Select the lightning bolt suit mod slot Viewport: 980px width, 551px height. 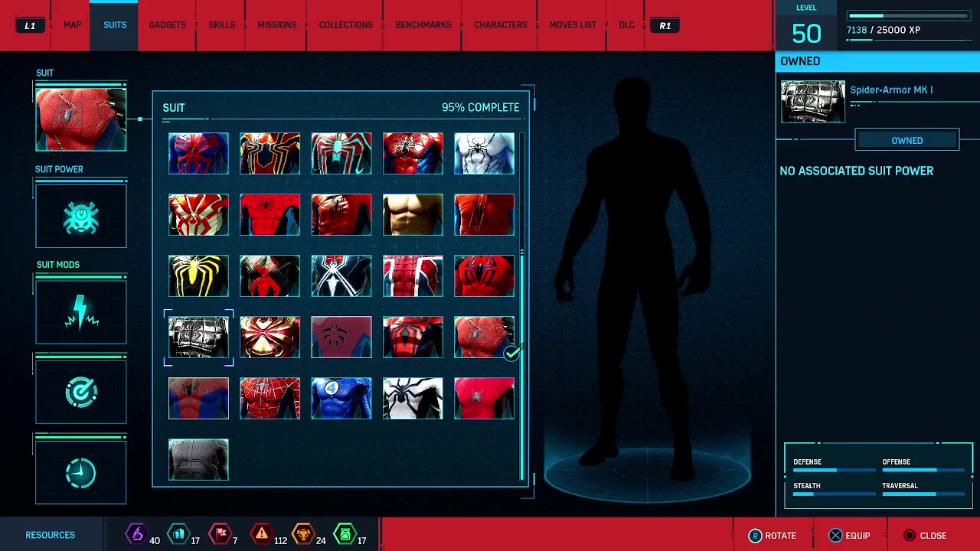[81, 311]
